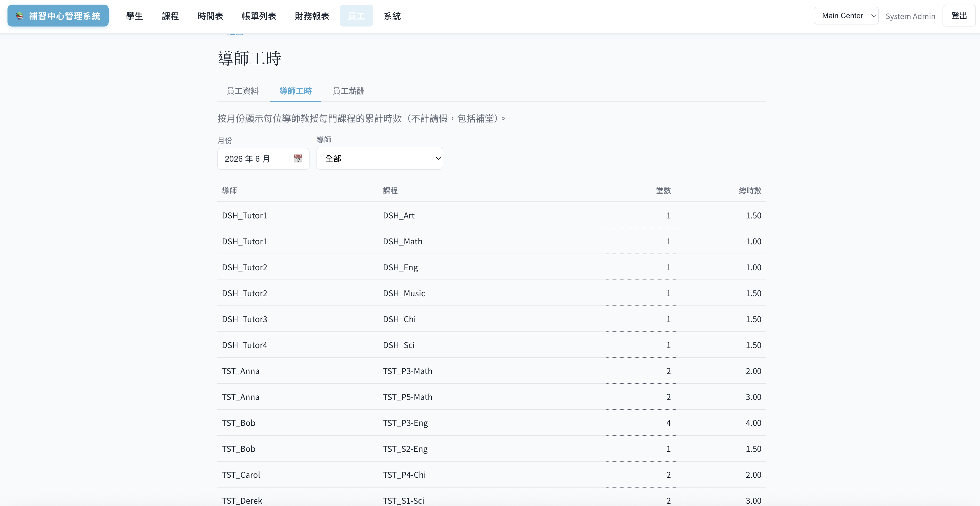Screen dimensions: 980x506
Task: Click the 導師 column header
Action: pos(229,190)
